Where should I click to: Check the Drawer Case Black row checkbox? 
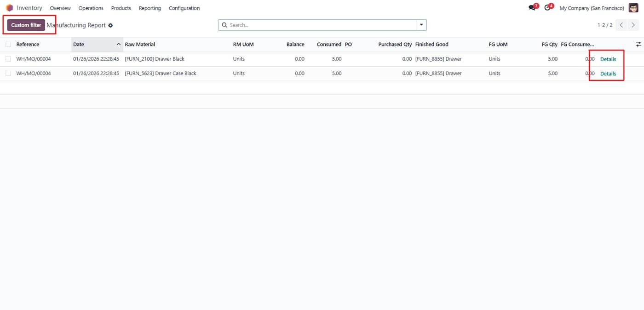tap(8, 73)
